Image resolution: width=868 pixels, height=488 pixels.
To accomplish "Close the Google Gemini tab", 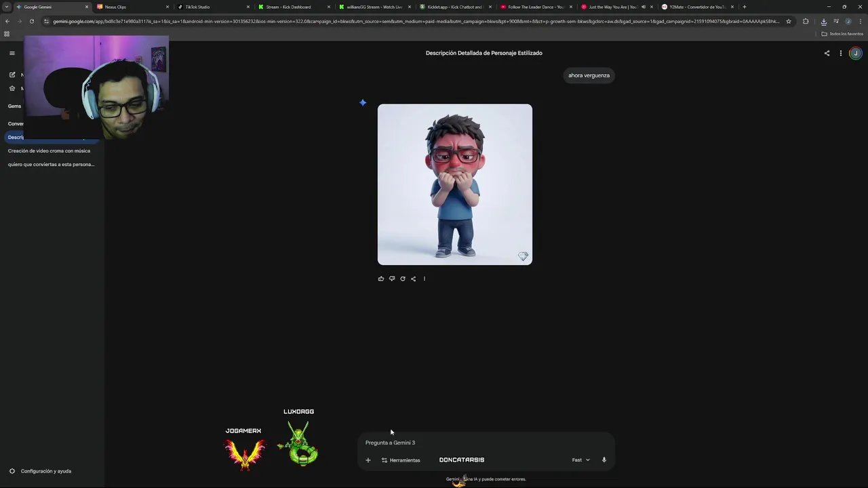I will [x=87, y=7].
